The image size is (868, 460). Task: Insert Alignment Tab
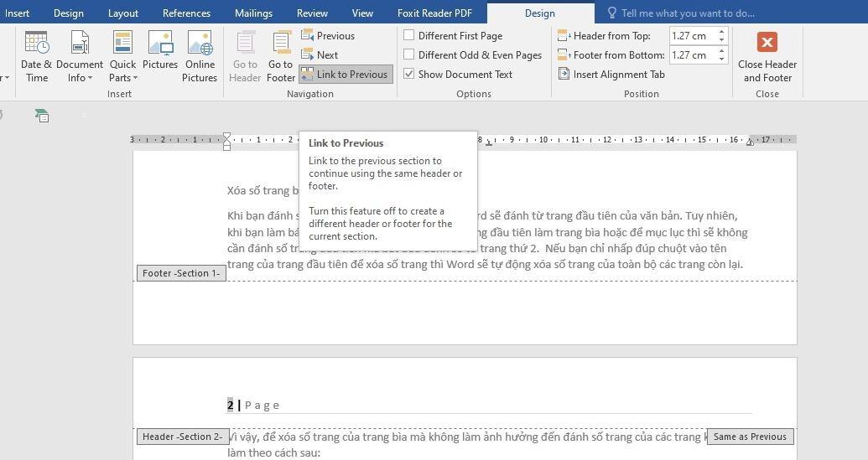point(611,74)
